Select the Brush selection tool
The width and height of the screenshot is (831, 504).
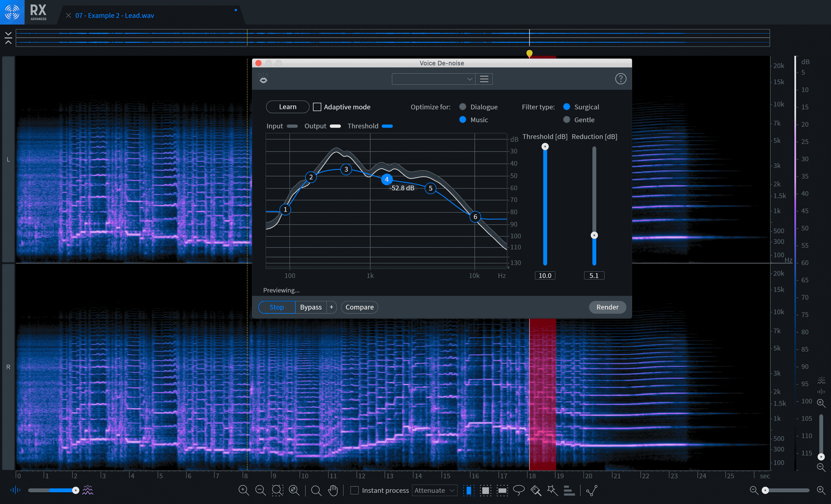tap(536, 490)
